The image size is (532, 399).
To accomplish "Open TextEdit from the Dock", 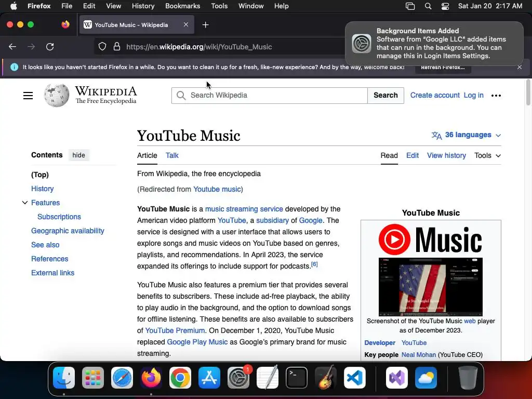I will tap(268, 378).
